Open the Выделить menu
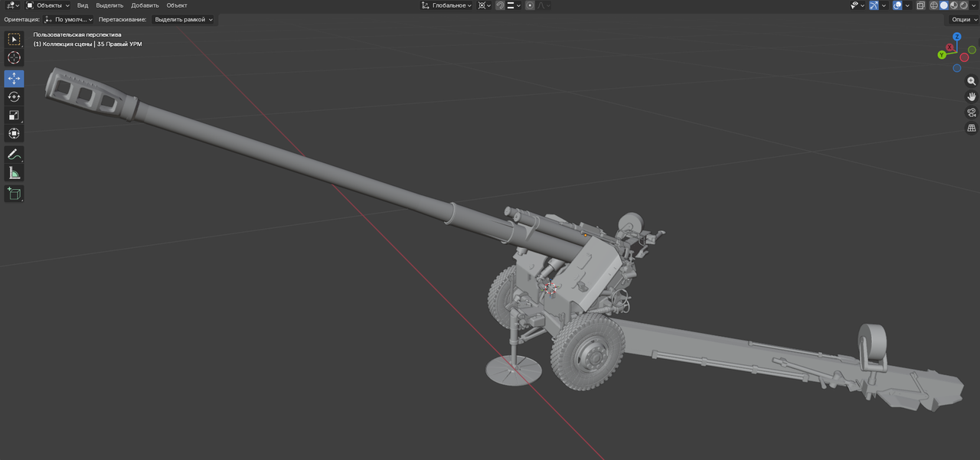Viewport: 980px width, 460px height. (109, 5)
